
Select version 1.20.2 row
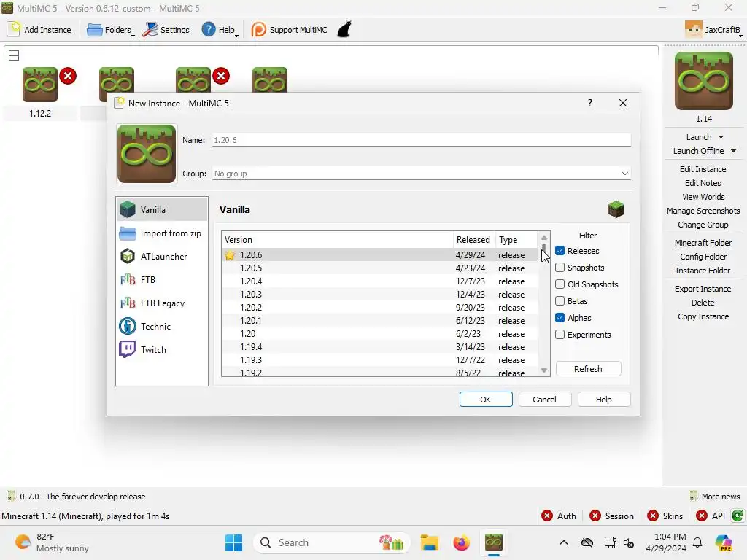coord(380,308)
